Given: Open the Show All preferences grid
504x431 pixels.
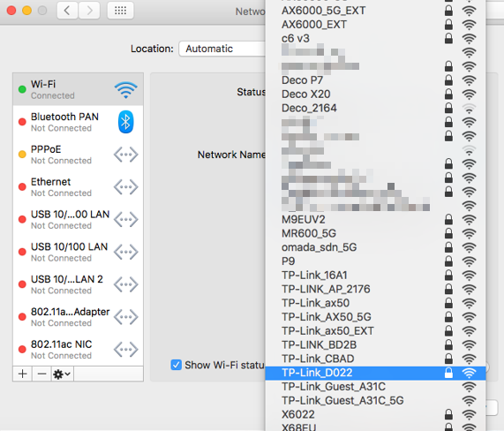Looking at the screenshot, I should (121, 11).
